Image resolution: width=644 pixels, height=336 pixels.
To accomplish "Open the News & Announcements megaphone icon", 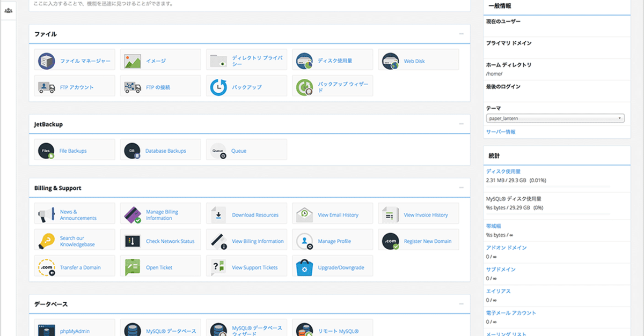I will pyautogui.click(x=47, y=214).
